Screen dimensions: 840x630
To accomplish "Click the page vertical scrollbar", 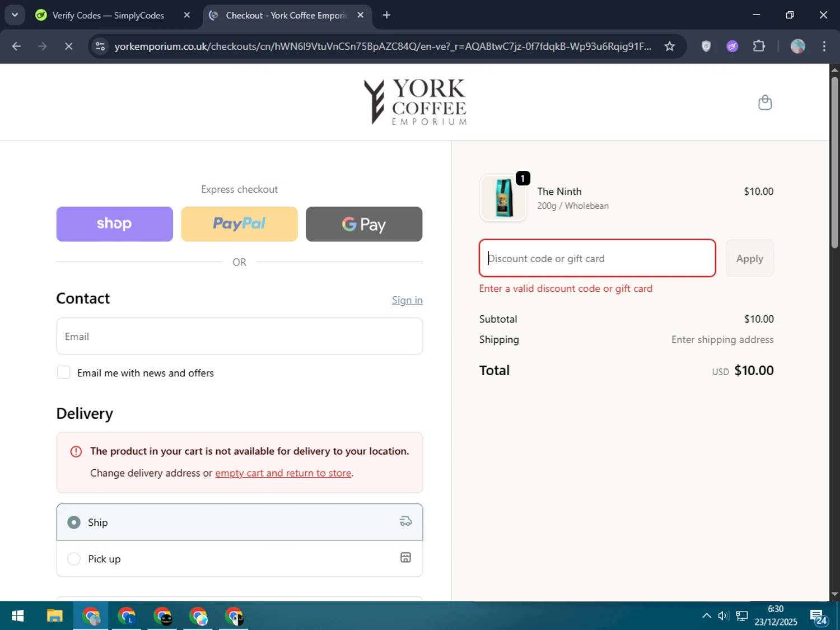I will tap(834, 162).
